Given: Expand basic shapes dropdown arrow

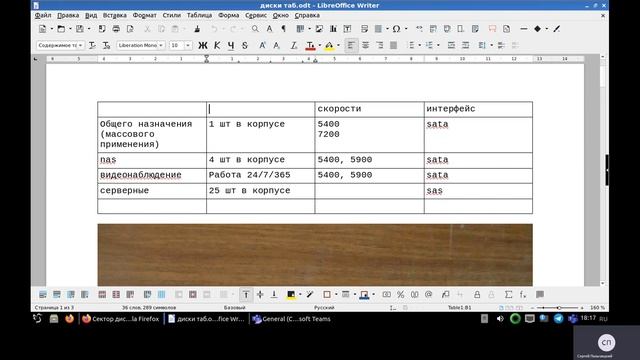Looking at the screenshot, I should [x=547, y=29].
